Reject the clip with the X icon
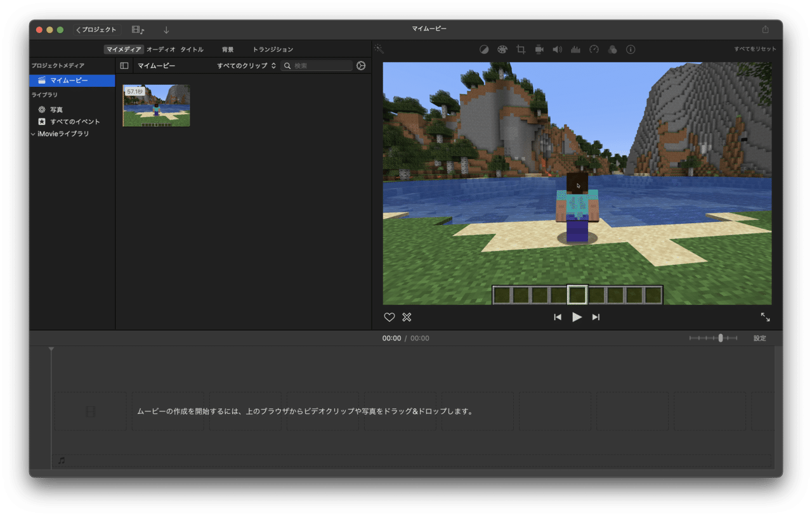This screenshot has width=812, height=516. point(407,317)
